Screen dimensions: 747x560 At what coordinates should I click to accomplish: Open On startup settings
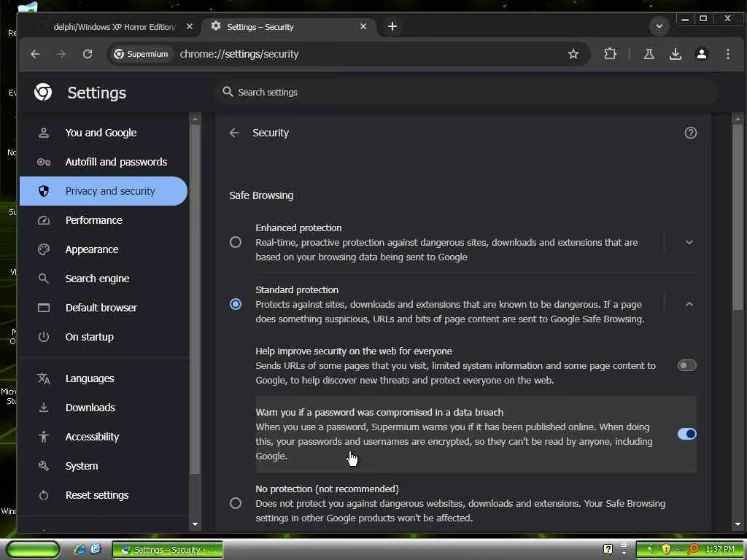pyautogui.click(x=104, y=337)
